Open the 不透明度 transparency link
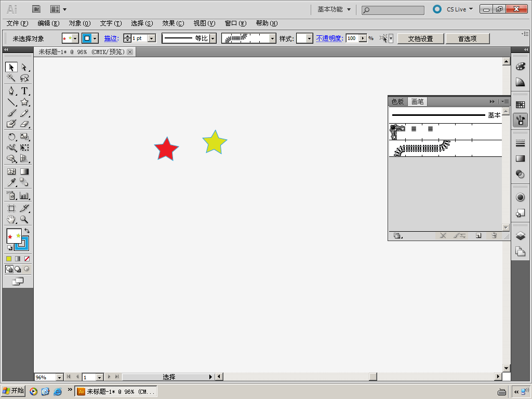The width and height of the screenshot is (532, 399). click(329, 38)
